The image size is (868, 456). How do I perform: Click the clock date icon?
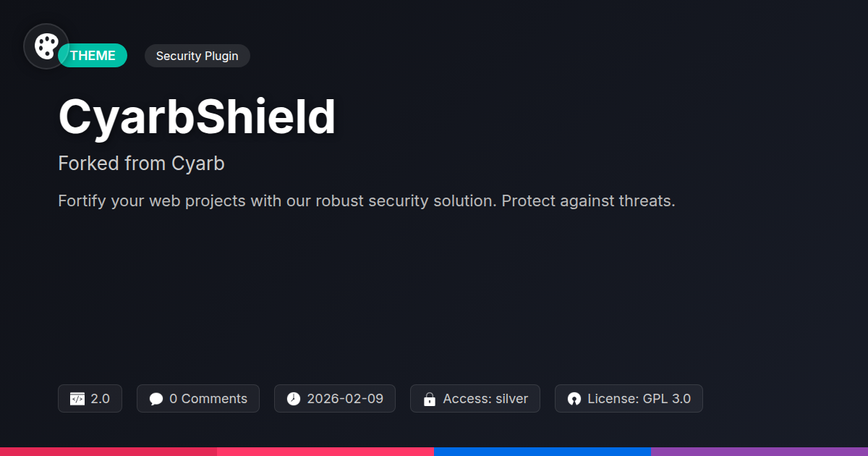(293, 399)
